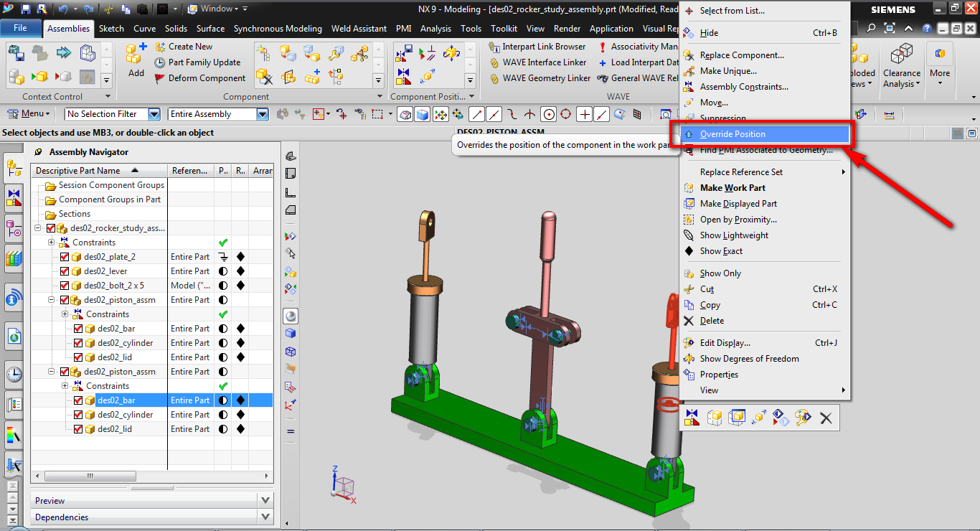Click the Create New component icon

coord(160,47)
